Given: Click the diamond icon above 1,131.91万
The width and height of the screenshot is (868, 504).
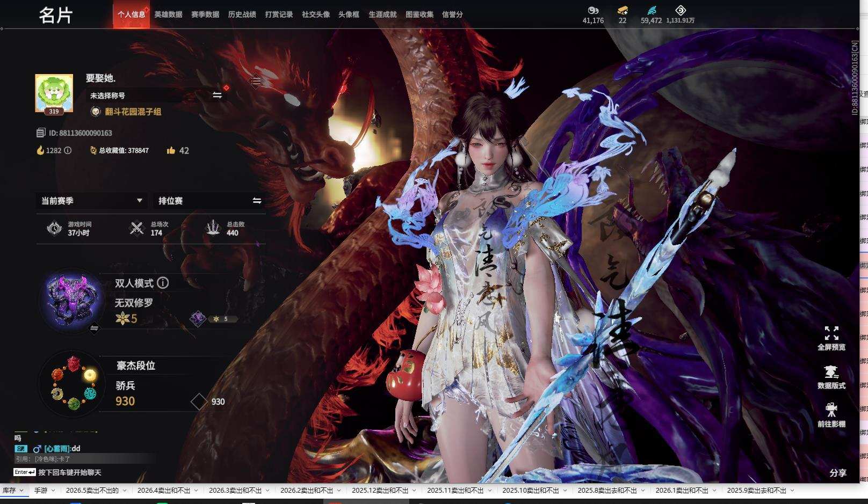Looking at the screenshot, I should click(681, 10).
